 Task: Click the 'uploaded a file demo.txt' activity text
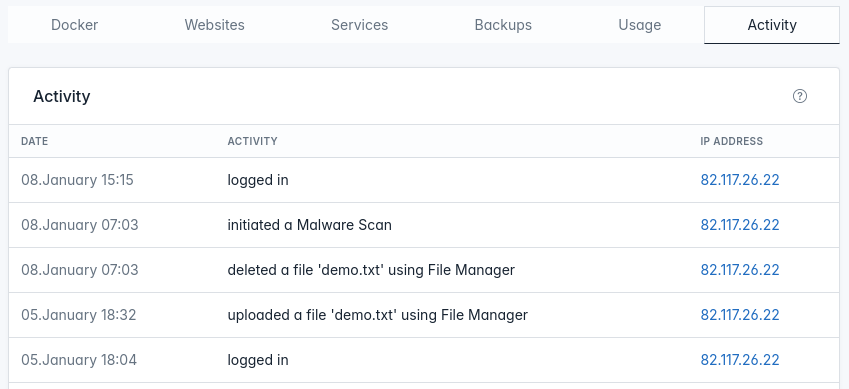tap(377, 315)
